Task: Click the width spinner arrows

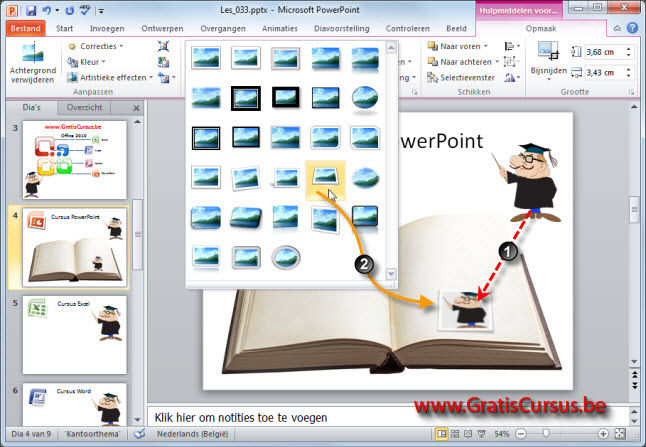Action: [x=629, y=73]
